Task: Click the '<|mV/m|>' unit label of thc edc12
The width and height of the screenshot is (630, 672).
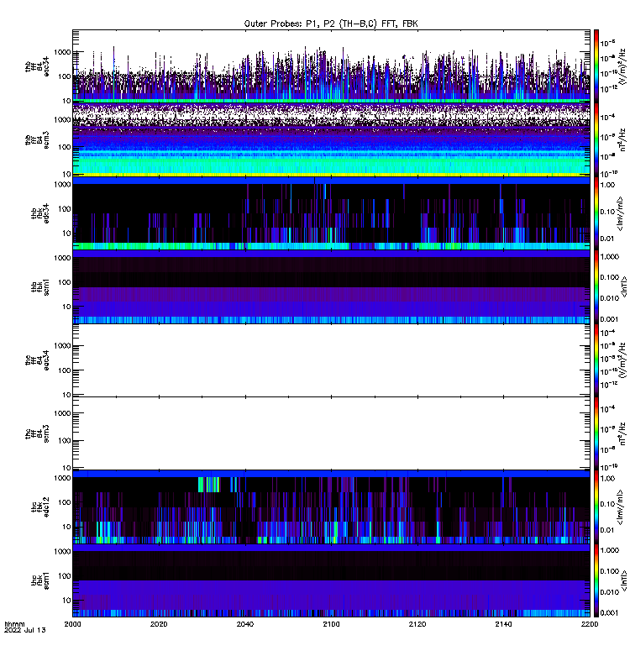Action: tap(620, 507)
